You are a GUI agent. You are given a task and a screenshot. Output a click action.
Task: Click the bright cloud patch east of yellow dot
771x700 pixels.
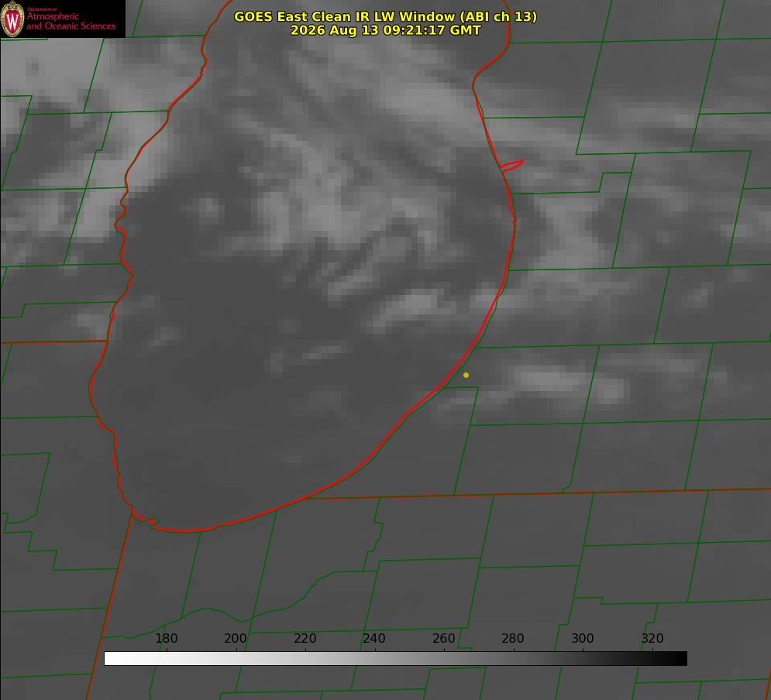point(546,379)
